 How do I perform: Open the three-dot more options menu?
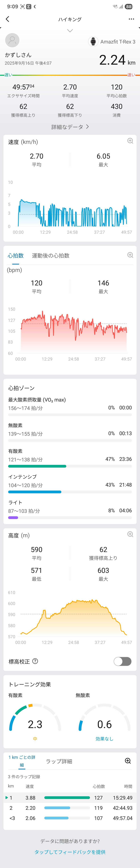131,19
